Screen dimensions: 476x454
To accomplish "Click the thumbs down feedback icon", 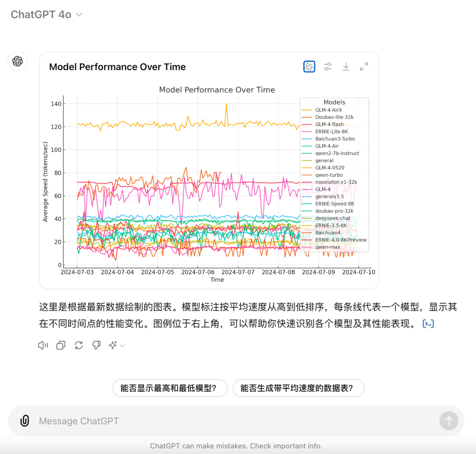I will [x=97, y=346].
